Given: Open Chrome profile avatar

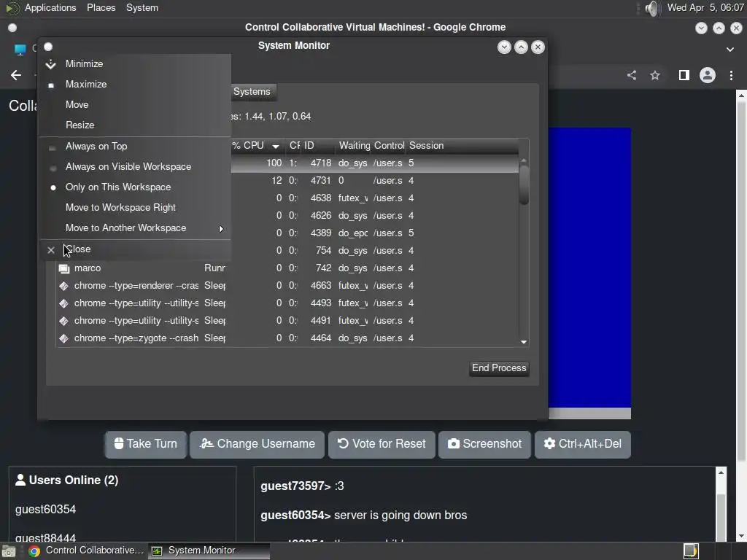Looking at the screenshot, I should [x=708, y=75].
